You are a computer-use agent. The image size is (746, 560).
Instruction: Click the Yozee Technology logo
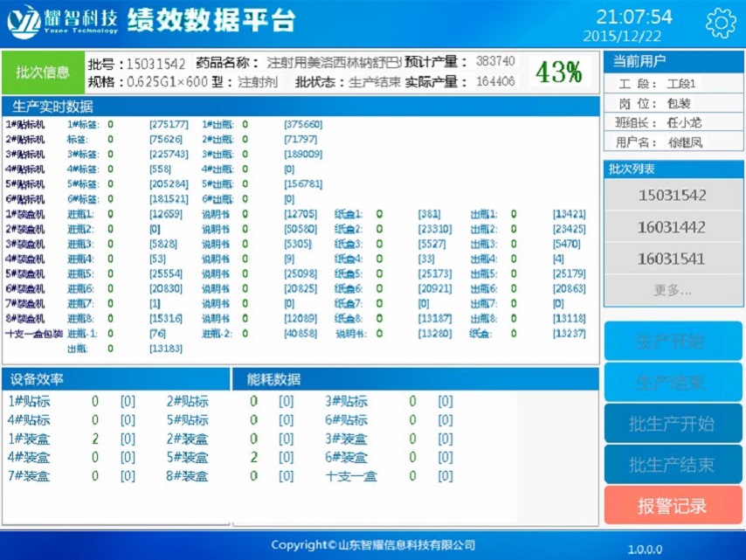coord(61,22)
